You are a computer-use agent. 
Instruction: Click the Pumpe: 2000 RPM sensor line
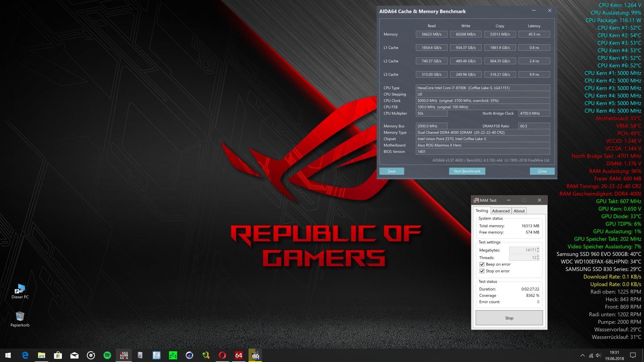click(x=619, y=322)
